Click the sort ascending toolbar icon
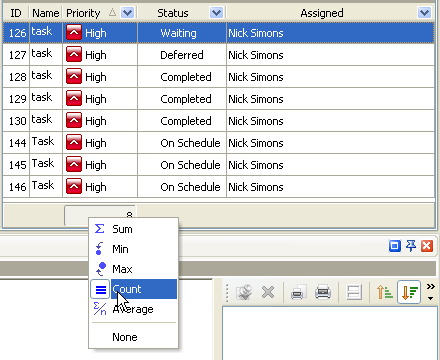 [x=384, y=293]
